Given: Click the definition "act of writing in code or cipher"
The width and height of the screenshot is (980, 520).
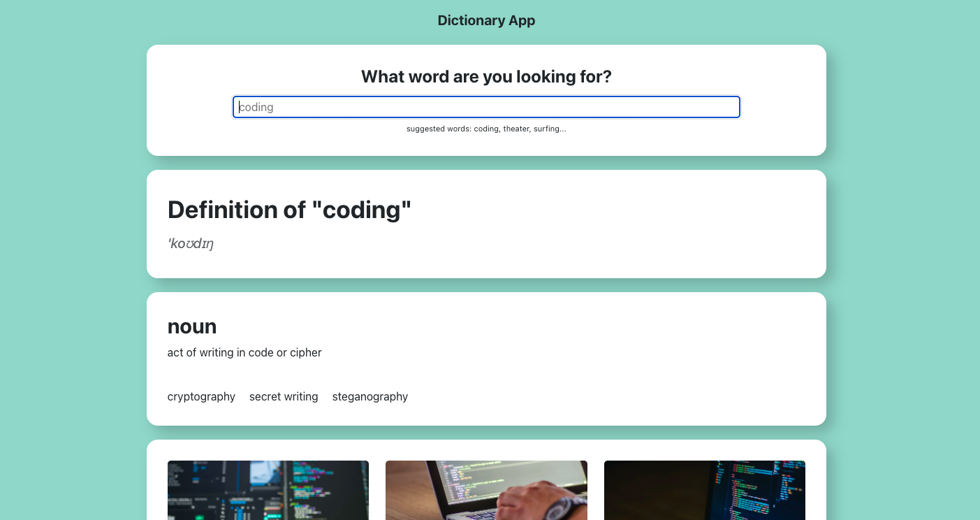Looking at the screenshot, I should click(x=244, y=352).
